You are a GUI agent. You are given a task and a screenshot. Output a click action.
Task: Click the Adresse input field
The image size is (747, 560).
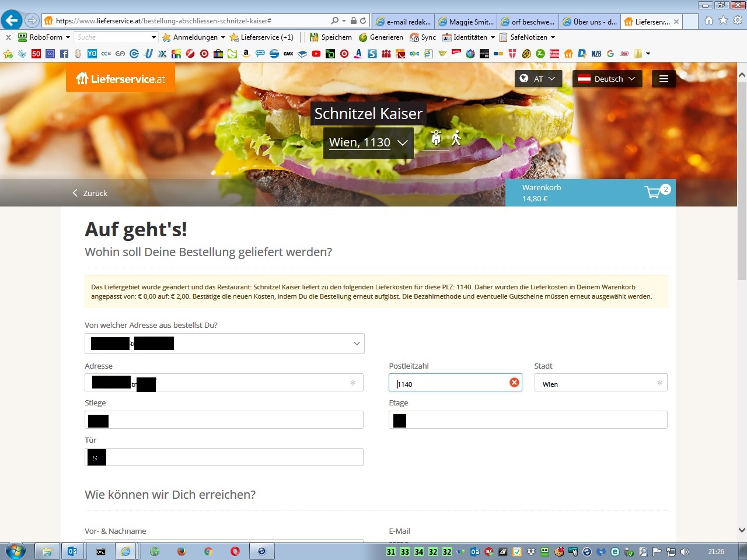pyautogui.click(x=224, y=383)
